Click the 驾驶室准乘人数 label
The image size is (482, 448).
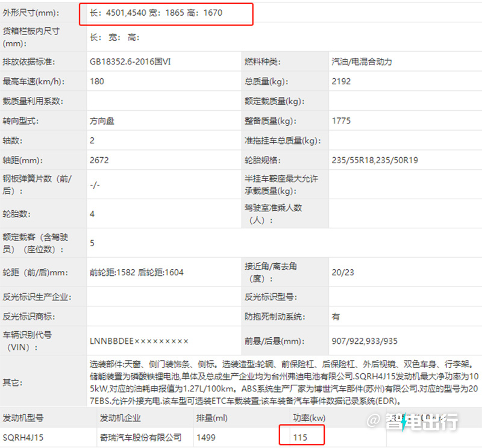click(x=274, y=214)
